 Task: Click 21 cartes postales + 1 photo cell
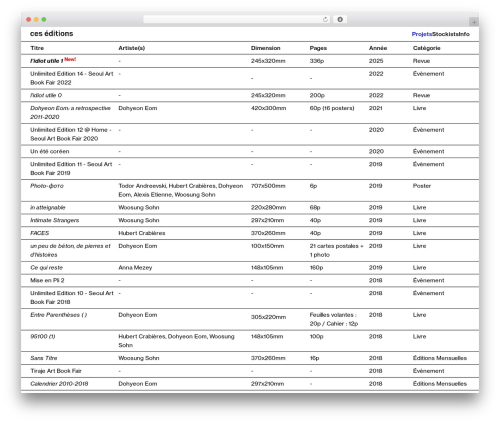click(336, 250)
